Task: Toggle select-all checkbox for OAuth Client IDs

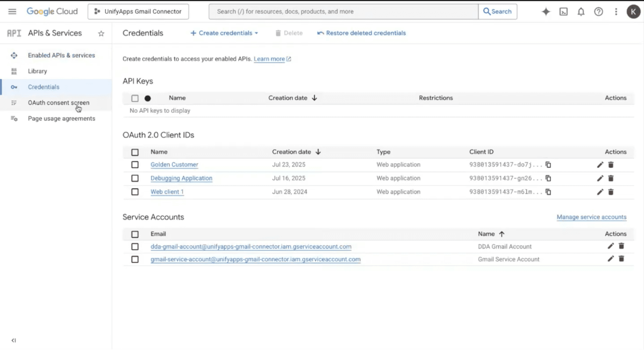Action: click(x=135, y=152)
